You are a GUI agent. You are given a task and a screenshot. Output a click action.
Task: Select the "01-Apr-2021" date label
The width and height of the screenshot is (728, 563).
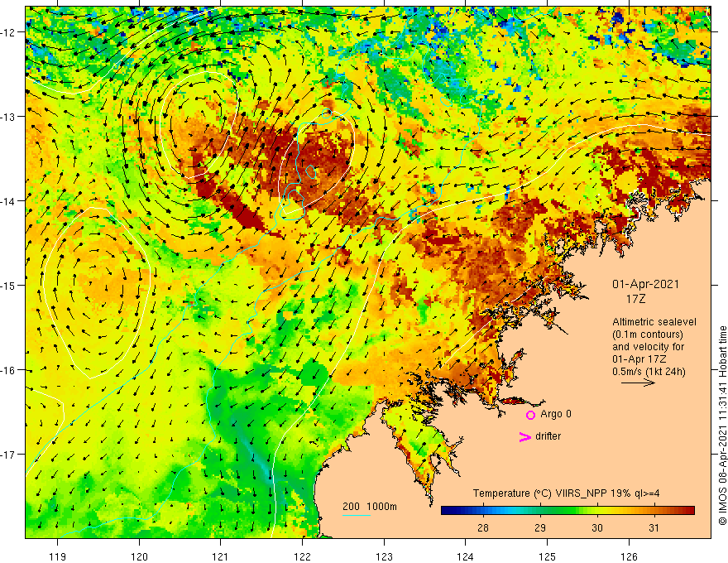click(x=645, y=284)
